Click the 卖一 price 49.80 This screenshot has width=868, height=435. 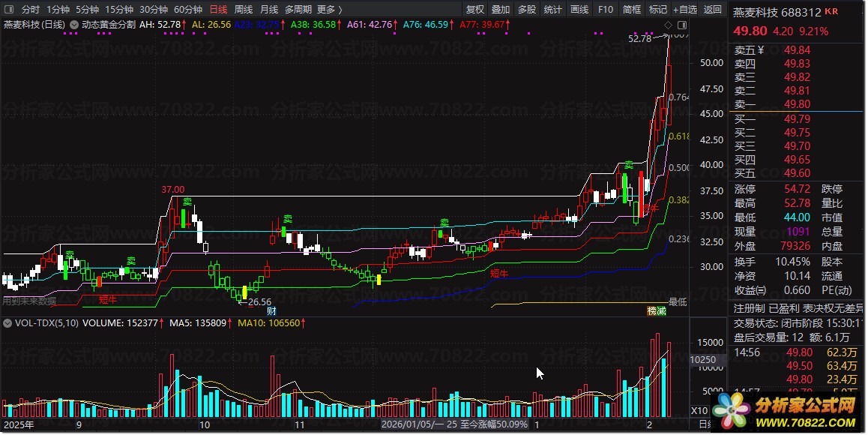point(797,104)
